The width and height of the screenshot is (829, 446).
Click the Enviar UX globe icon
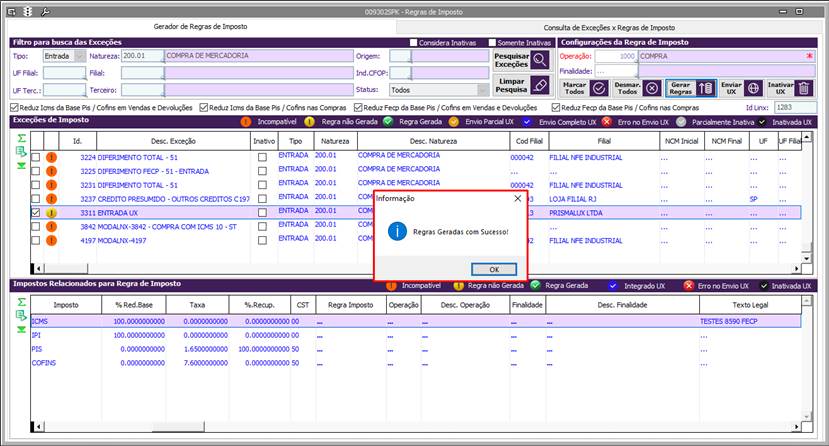point(754,88)
